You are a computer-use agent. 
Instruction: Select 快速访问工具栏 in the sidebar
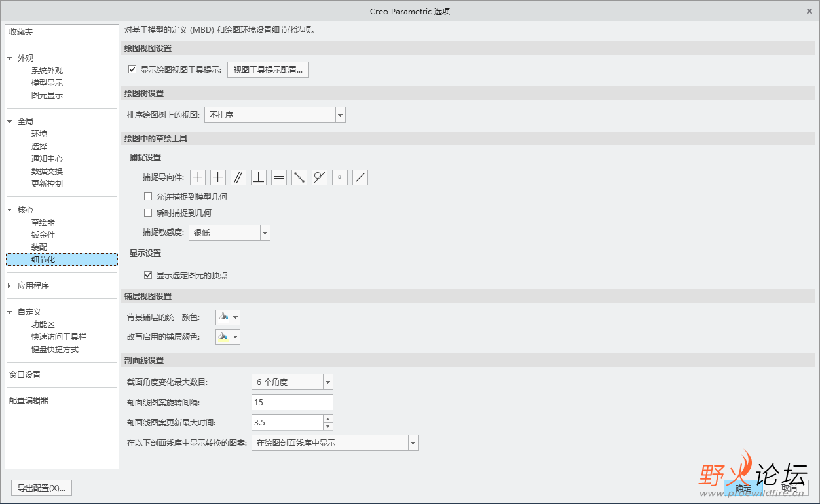pyautogui.click(x=59, y=337)
